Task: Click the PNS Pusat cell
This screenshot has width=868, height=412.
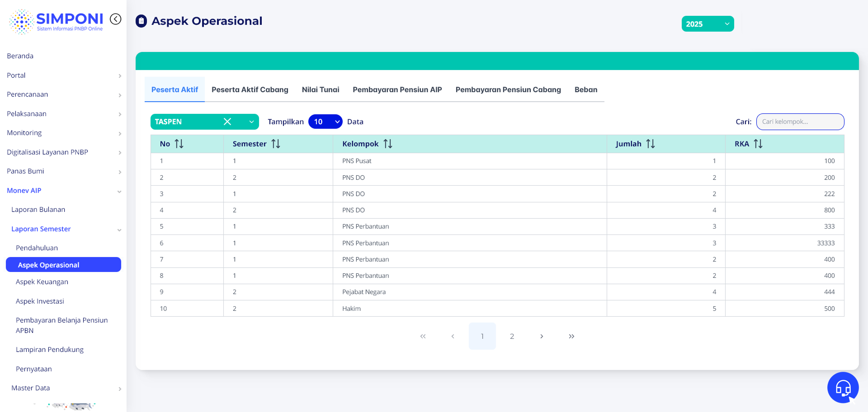Action: click(470, 161)
